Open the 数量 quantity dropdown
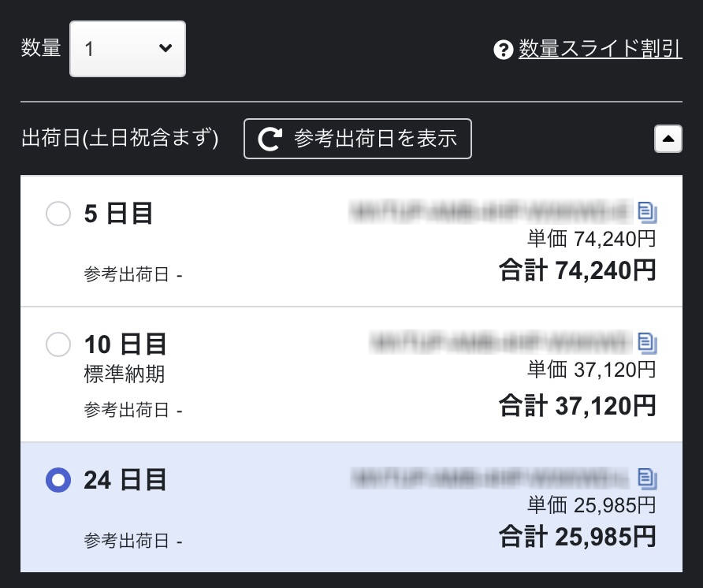The height and width of the screenshot is (588, 703). coord(128,49)
